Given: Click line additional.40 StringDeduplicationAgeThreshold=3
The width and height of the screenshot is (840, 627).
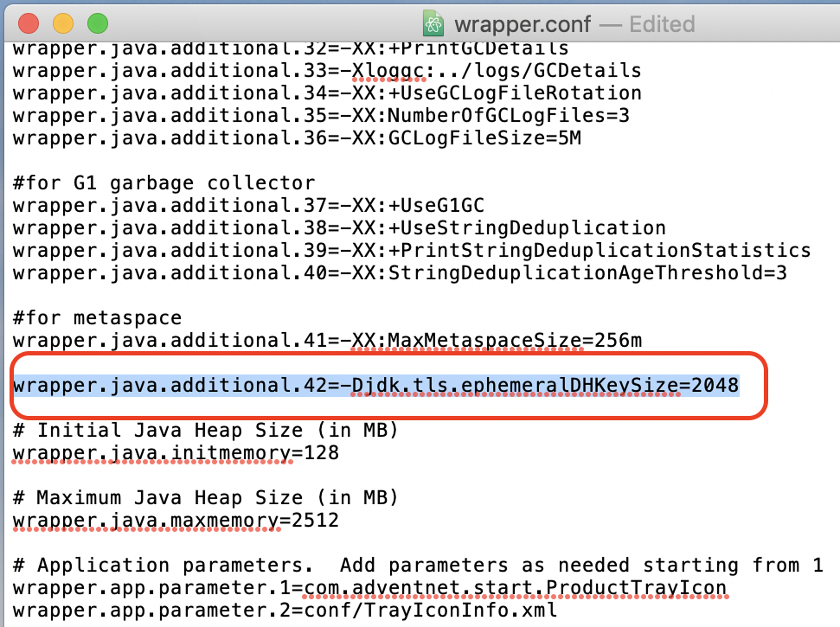Looking at the screenshot, I should [x=400, y=273].
